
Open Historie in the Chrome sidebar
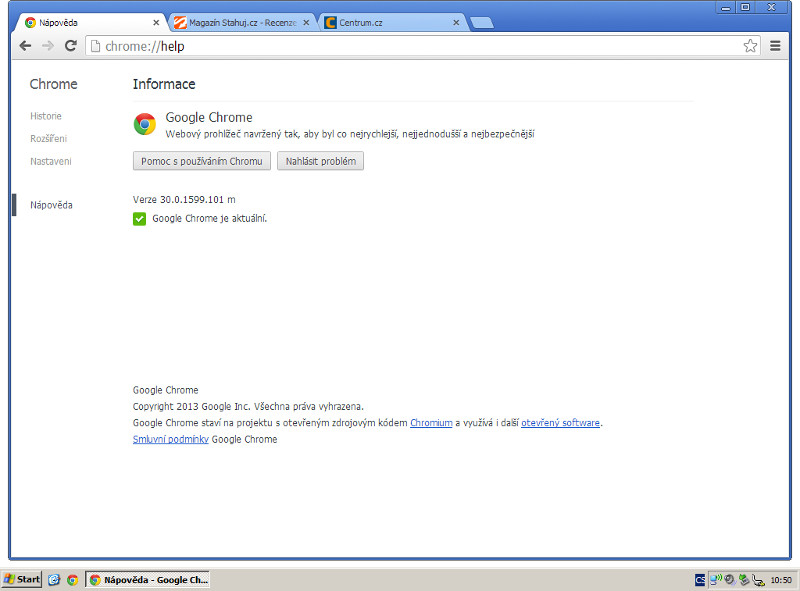[x=46, y=116]
